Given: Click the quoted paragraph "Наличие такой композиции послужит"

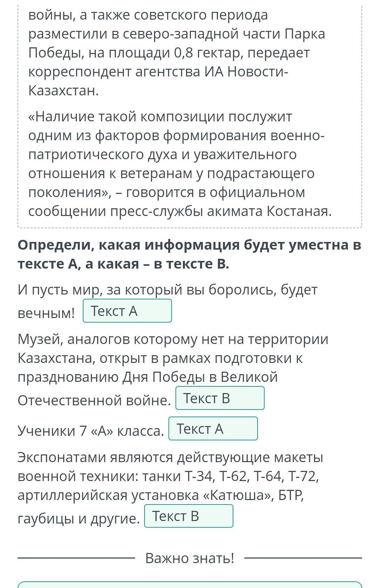Looking at the screenshot, I should point(180,164).
